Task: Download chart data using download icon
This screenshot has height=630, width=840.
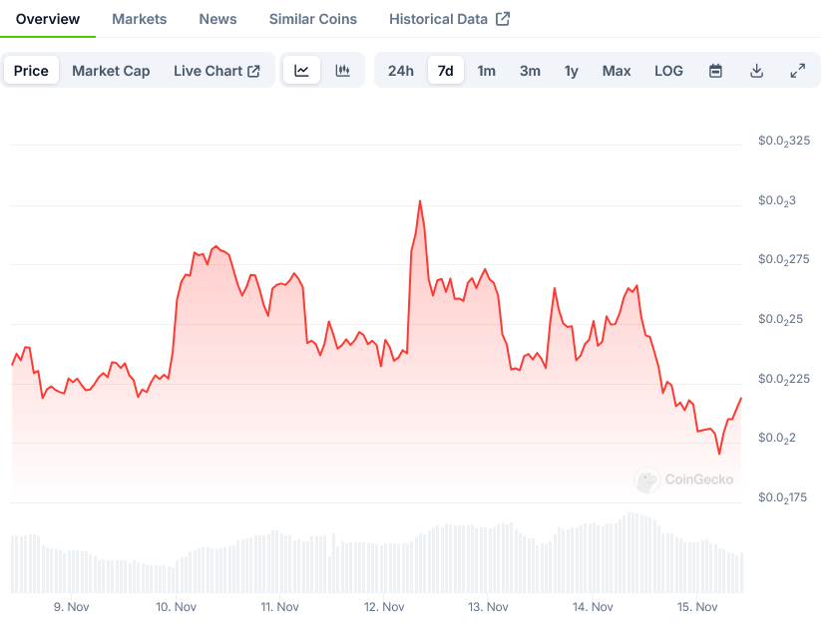Action: coord(756,71)
